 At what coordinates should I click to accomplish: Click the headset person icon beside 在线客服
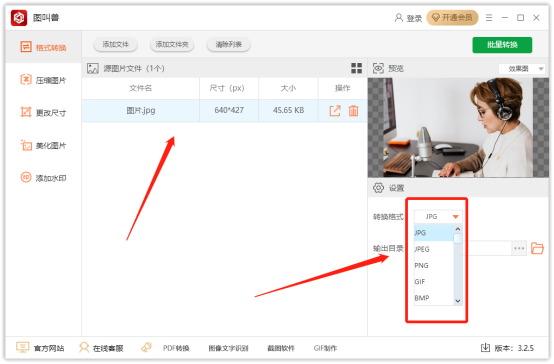(x=84, y=347)
